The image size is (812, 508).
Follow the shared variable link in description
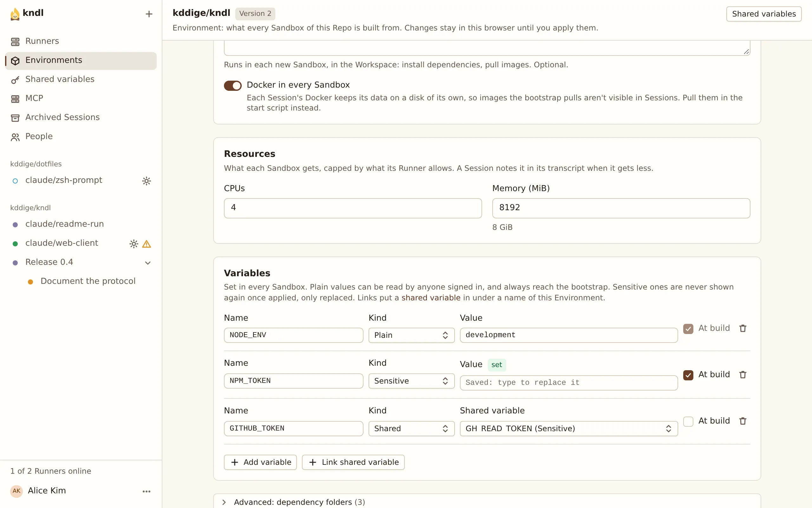click(x=431, y=298)
